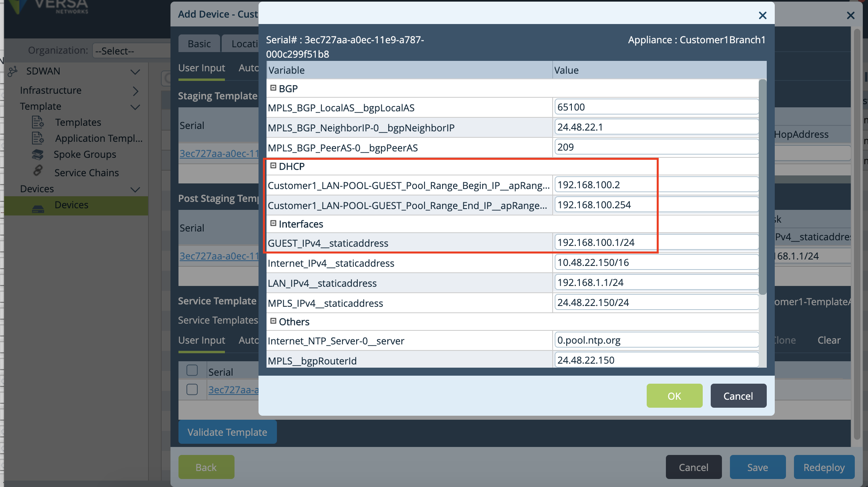The width and height of the screenshot is (868, 487).
Task: Collapse the DHCP variable group
Action: click(273, 166)
